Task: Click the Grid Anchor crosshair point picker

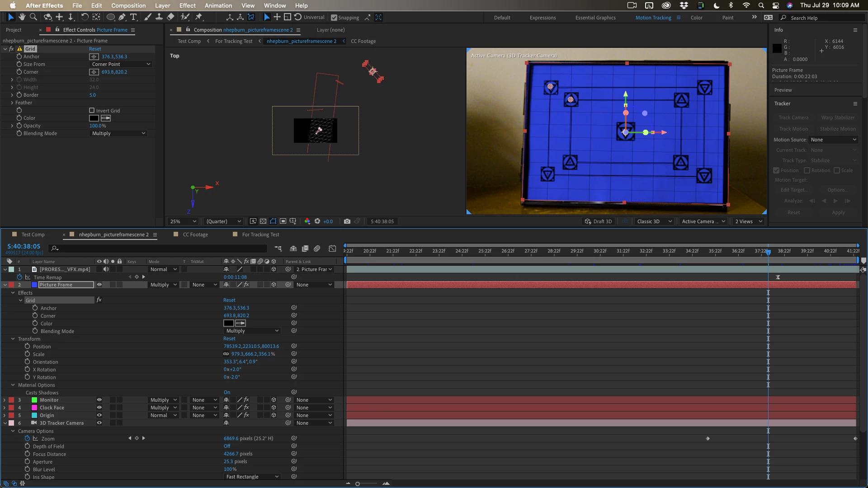Action: tap(94, 56)
